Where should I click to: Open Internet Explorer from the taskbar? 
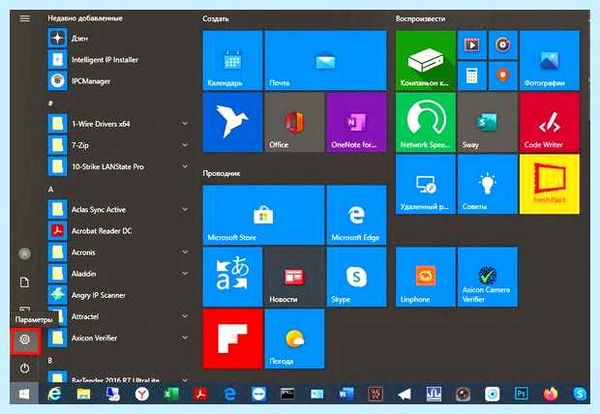click(54, 394)
